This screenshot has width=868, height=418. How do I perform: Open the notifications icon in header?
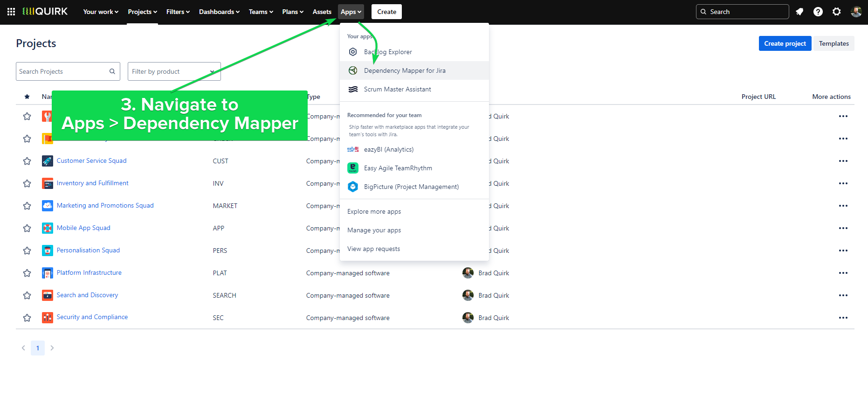(799, 12)
